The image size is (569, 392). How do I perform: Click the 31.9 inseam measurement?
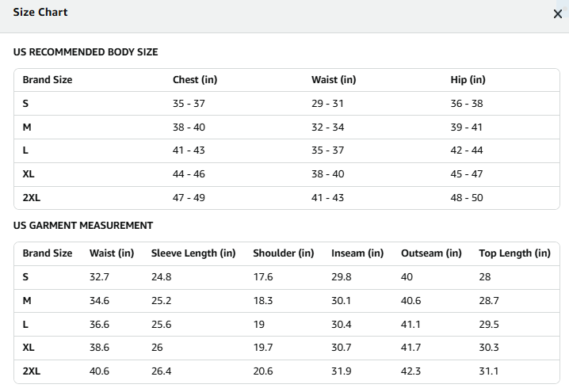pyautogui.click(x=341, y=371)
